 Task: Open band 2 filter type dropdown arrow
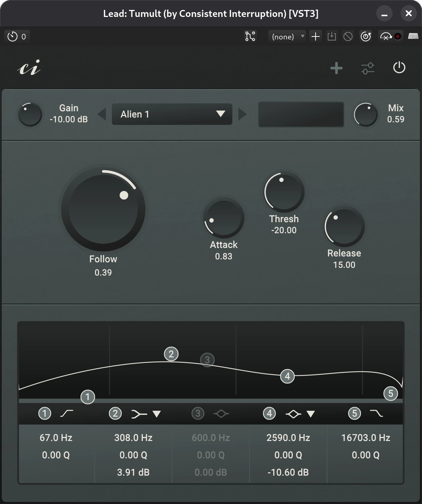[x=157, y=414]
